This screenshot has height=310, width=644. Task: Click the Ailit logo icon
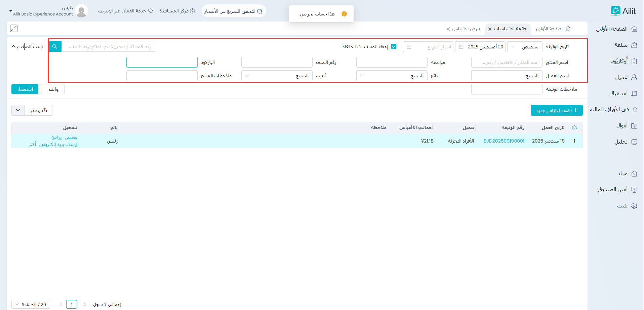[615, 11]
